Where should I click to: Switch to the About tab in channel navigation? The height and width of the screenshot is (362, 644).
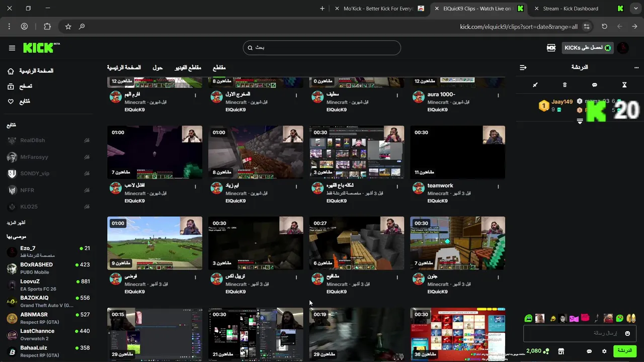tap(157, 67)
